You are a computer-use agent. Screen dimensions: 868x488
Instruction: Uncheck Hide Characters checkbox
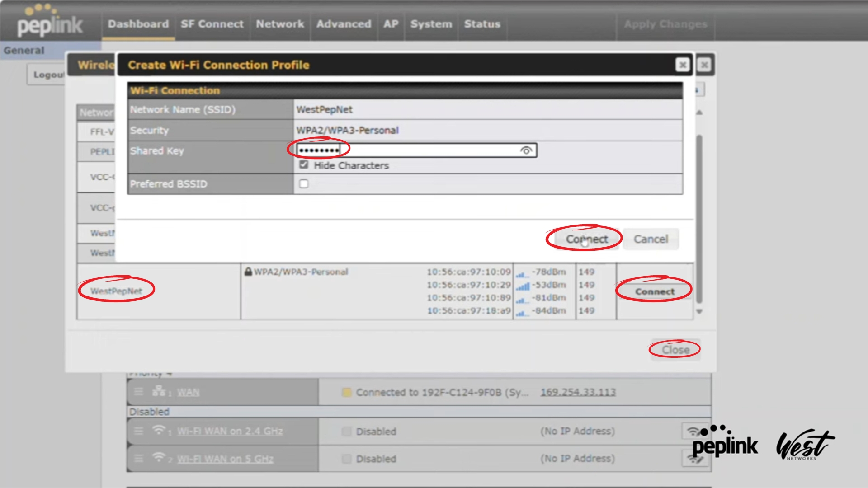click(x=304, y=165)
